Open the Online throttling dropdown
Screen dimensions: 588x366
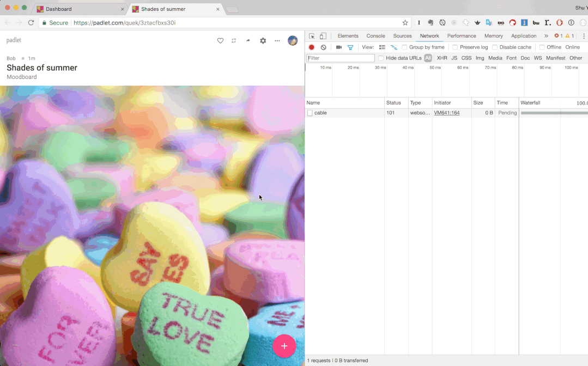[573, 47]
